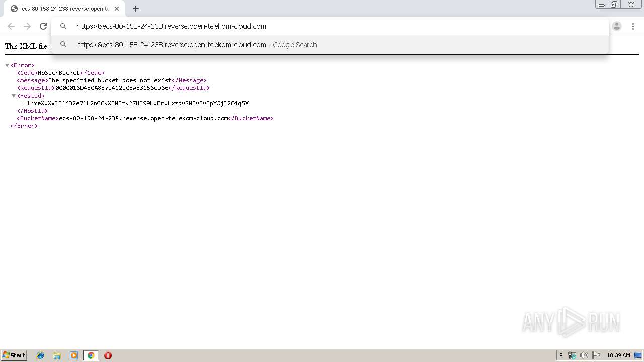Viewport: 644px width, 362px height.
Task: Collapse the HostId XML node
Action: pos(14,96)
